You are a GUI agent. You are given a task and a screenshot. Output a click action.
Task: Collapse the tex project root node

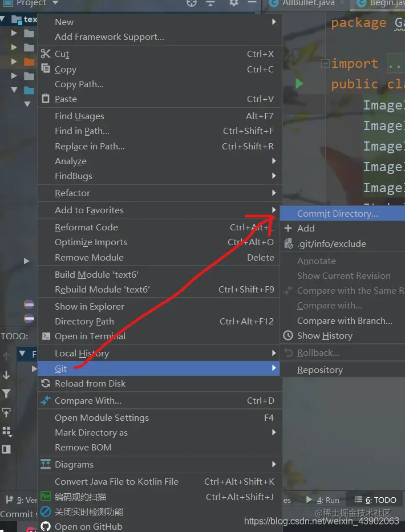pos(3,19)
